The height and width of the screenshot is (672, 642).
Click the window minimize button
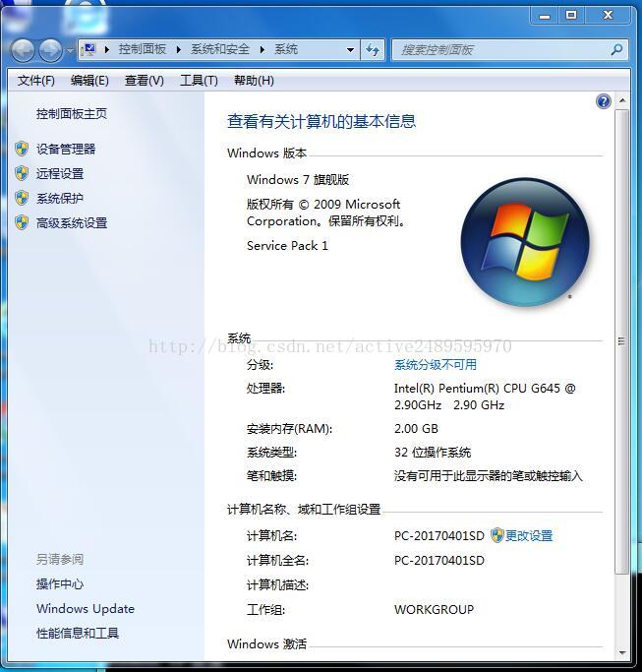[545, 17]
